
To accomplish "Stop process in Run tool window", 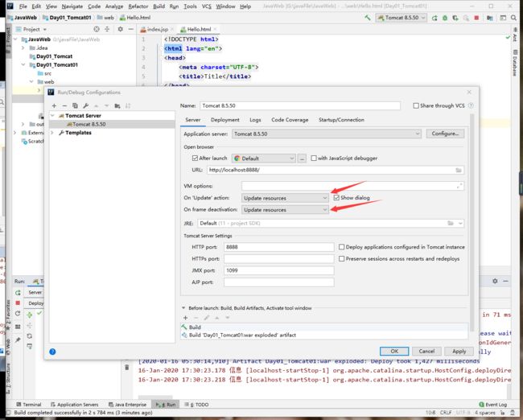I will tap(18, 303).
